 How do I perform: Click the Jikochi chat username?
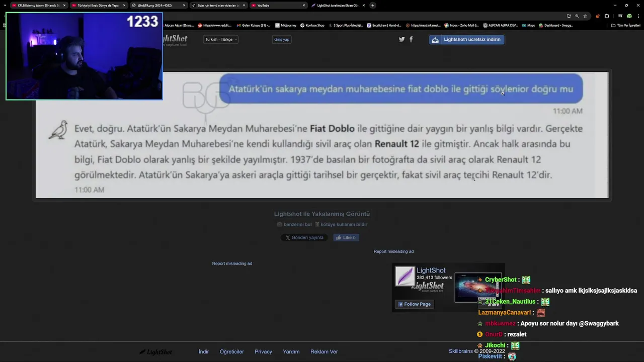coord(495,345)
